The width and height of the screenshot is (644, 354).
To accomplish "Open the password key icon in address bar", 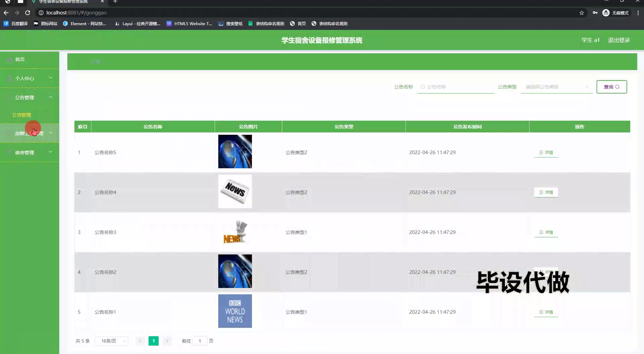I will [595, 13].
